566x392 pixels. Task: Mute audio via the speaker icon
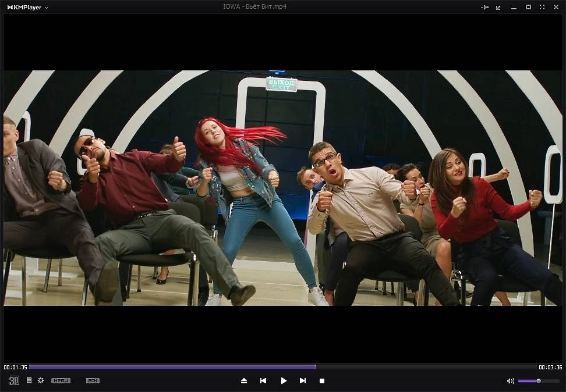[x=511, y=381]
